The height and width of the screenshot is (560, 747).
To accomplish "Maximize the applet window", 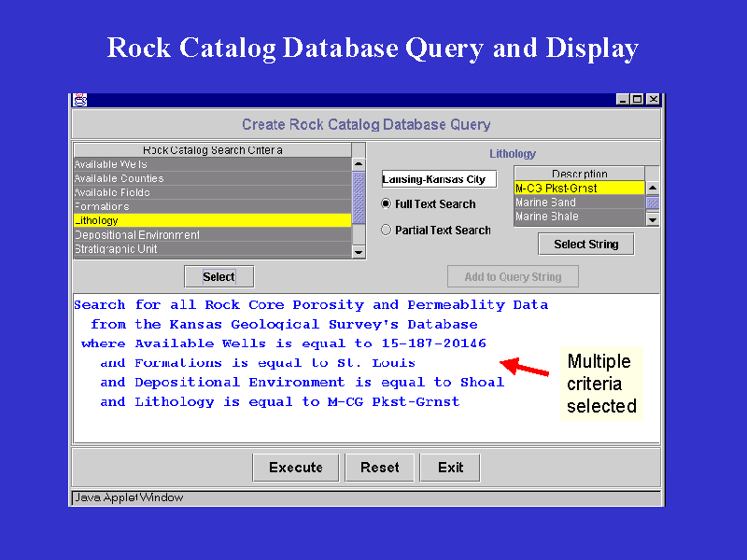I will coord(638,99).
